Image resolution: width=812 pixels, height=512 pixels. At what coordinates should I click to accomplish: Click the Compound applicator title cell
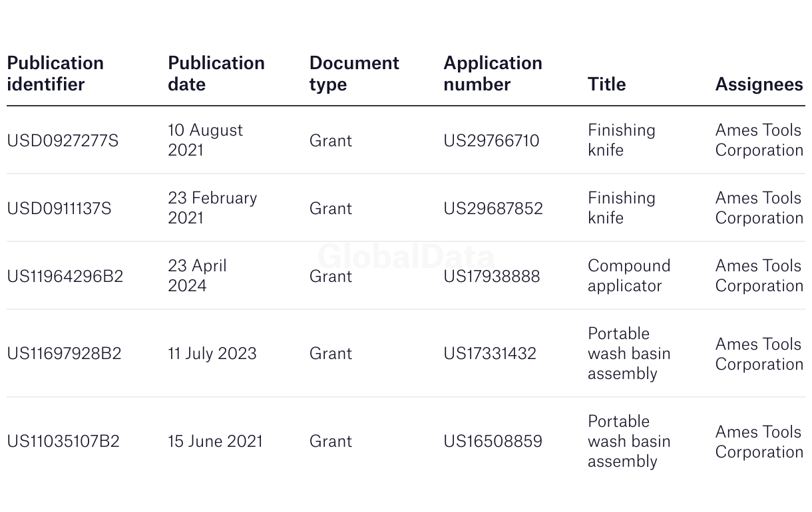[629, 275]
